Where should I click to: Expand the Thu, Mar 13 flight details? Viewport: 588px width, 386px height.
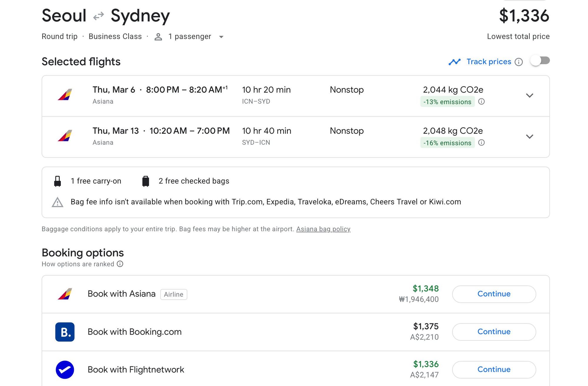pyautogui.click(x=529, y=137)
